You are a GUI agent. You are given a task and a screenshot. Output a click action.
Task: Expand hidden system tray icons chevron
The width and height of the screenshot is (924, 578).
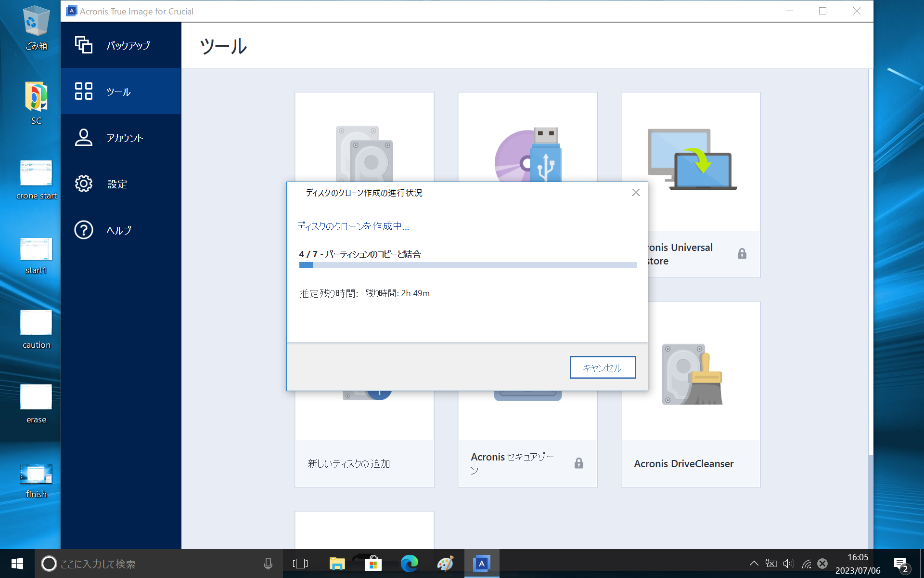click(x=754, y=563)
